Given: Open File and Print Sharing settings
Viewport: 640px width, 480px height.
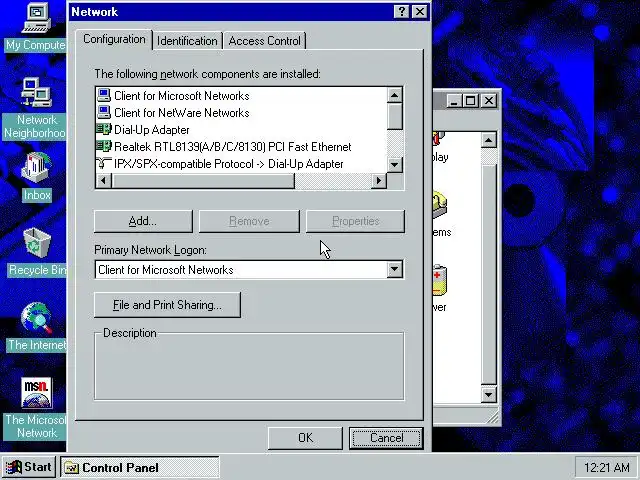Looking at the screenshot, I should point(167,305).
